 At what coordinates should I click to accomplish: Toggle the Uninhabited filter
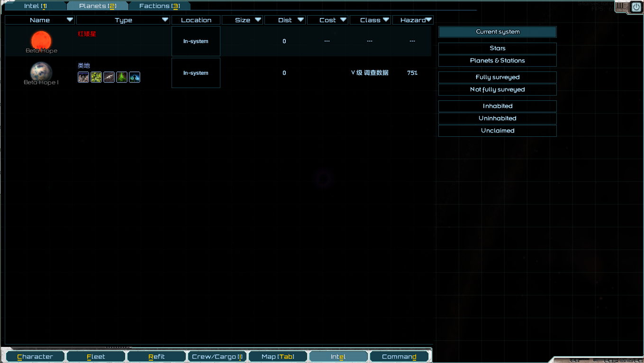(497, 118)
